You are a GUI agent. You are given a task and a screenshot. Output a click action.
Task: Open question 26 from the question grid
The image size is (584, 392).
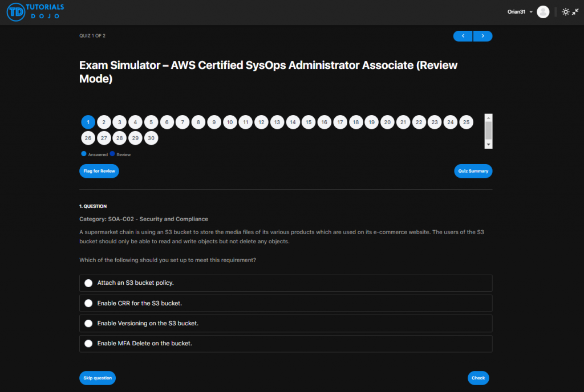(x=88, y=138)
